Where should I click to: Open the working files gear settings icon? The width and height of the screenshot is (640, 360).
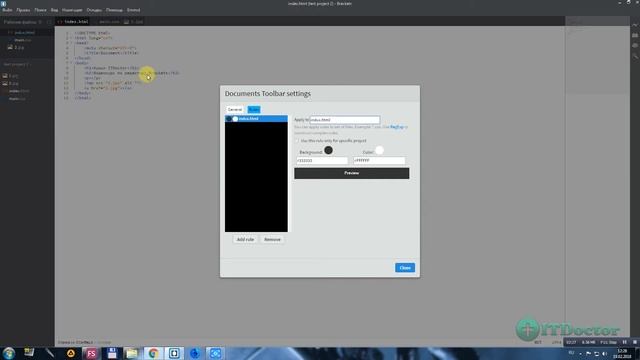click(40, 22)
